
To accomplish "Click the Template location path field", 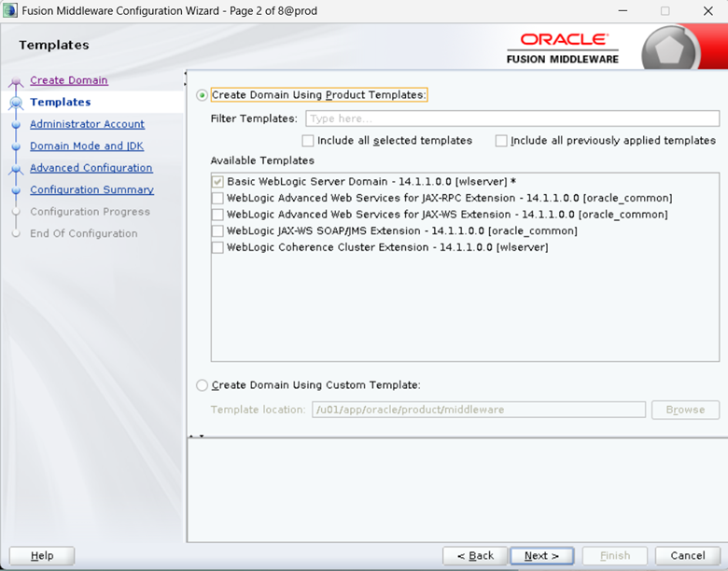I will point(479,410).
